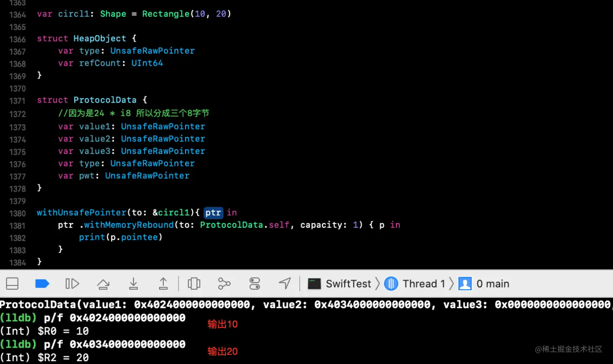Screen dimensions: 613x364
Task: Click line number 1380 in gutter
Action: tap(17, 213)
